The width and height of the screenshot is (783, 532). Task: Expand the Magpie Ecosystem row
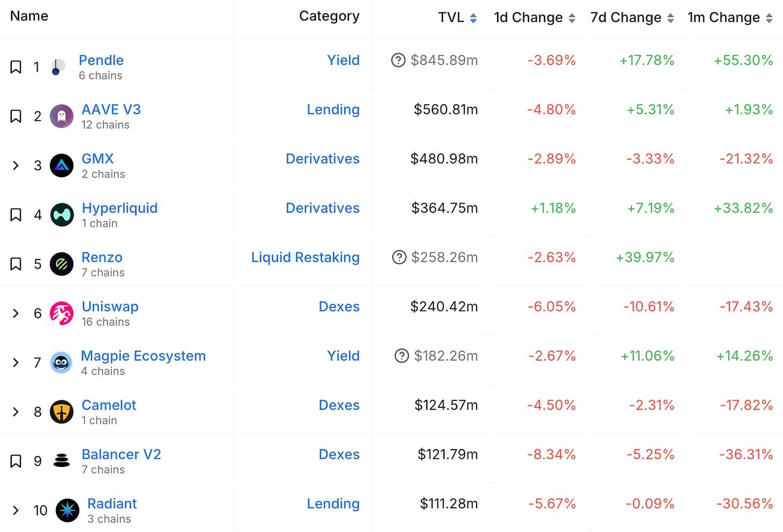[16, 363]
